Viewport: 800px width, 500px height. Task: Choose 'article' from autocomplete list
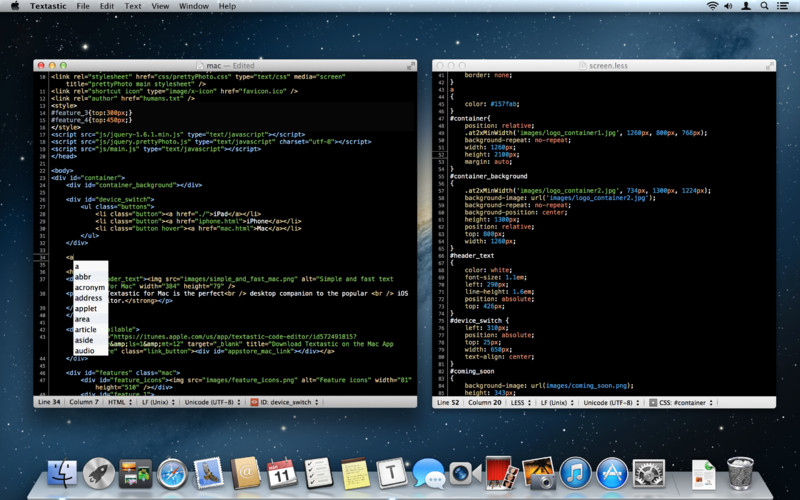tap(91, 330)
